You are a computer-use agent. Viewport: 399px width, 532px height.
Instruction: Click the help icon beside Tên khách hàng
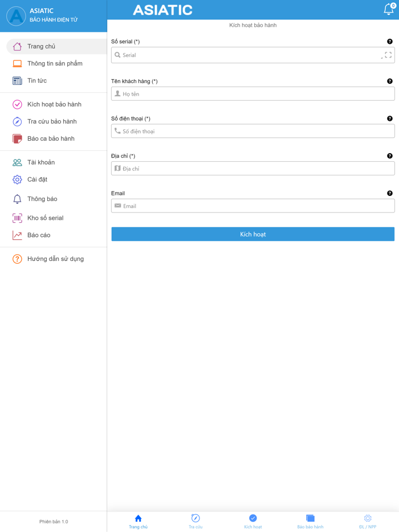pyautogui.click(x=390, y=81)
